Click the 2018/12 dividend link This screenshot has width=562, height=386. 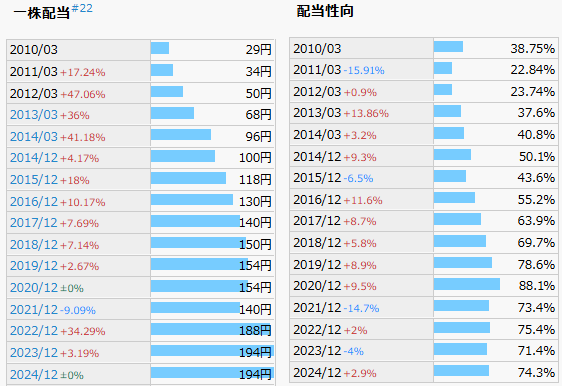(x=34, y=244)
